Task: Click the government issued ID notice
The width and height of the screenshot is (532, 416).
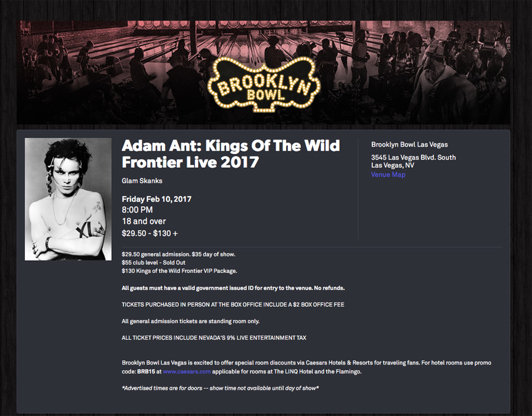Action: (233, 288)
